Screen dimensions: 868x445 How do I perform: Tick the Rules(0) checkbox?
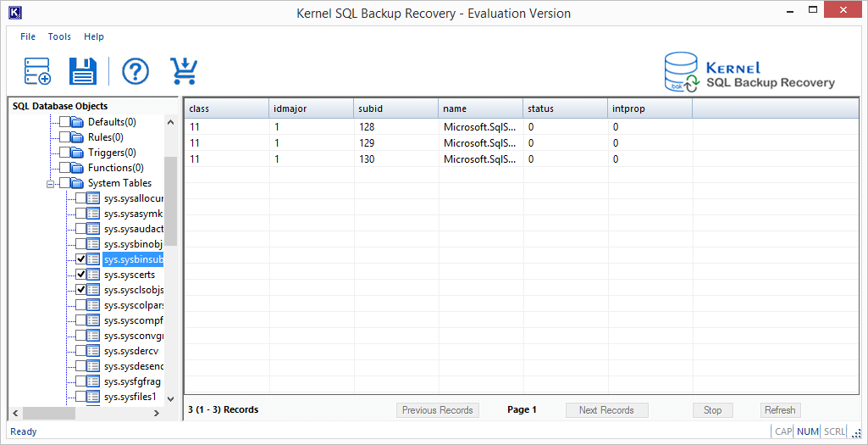(64, 136)
